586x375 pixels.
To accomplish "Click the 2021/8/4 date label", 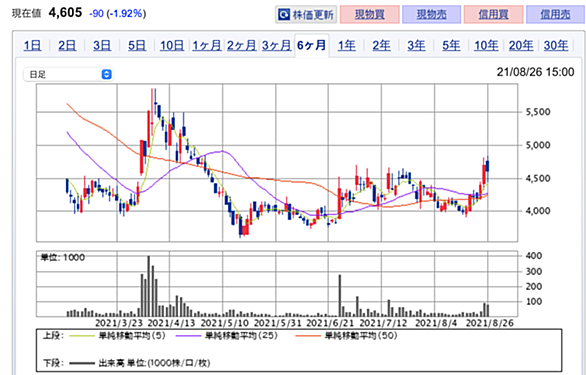I will click(436, 323).
